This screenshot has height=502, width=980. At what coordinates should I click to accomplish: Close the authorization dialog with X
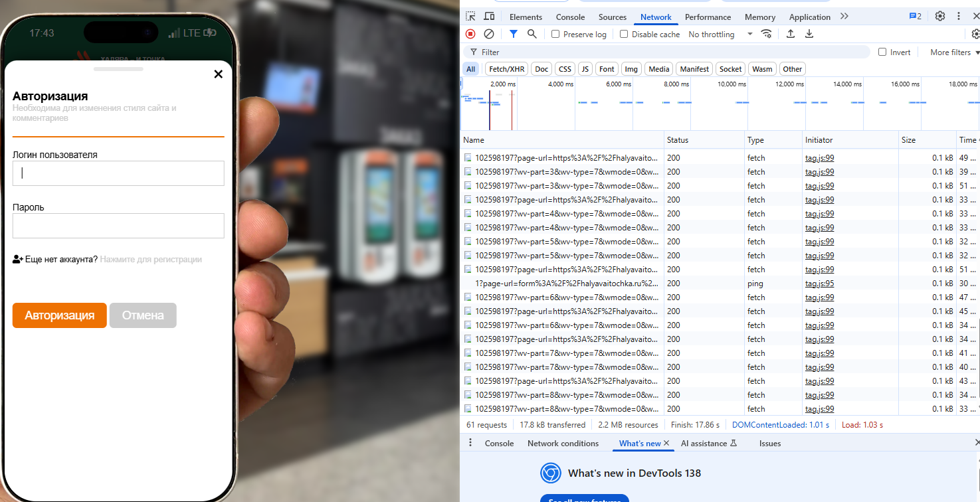pos(218,74)
